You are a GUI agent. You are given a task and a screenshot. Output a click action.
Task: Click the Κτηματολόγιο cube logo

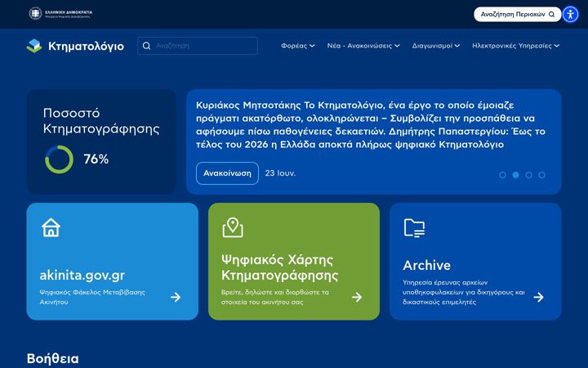point(34,46)
